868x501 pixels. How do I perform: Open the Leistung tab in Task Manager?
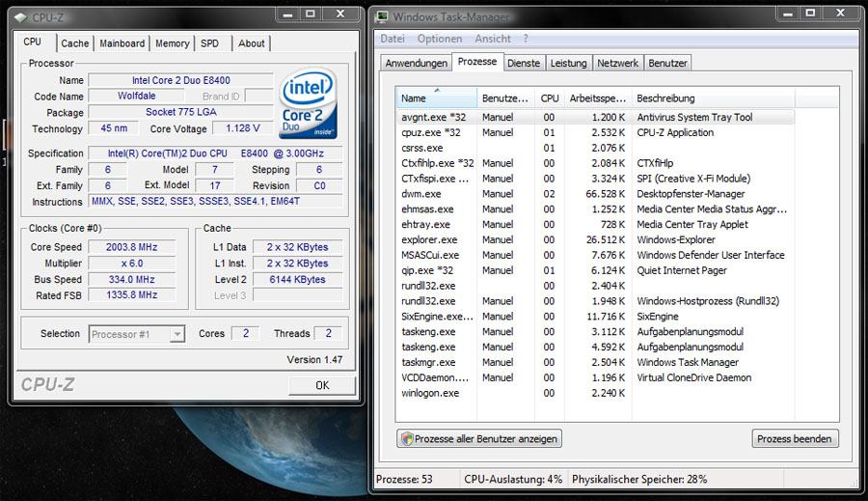click(568, 63)
